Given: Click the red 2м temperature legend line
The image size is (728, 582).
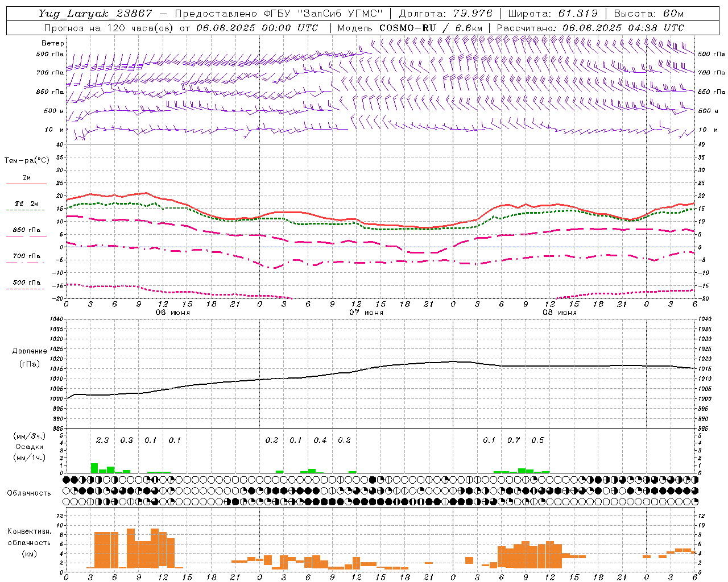Looking at the screenshot, I should pyautogui.click(x=26, y=184).
